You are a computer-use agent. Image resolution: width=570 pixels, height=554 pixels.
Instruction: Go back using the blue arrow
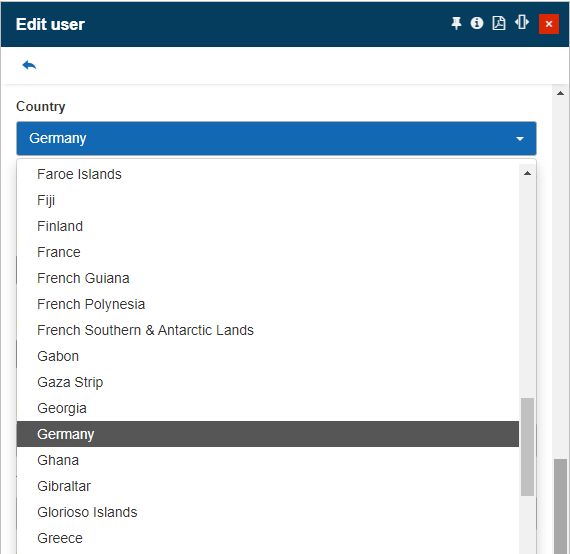coord(29,65)
